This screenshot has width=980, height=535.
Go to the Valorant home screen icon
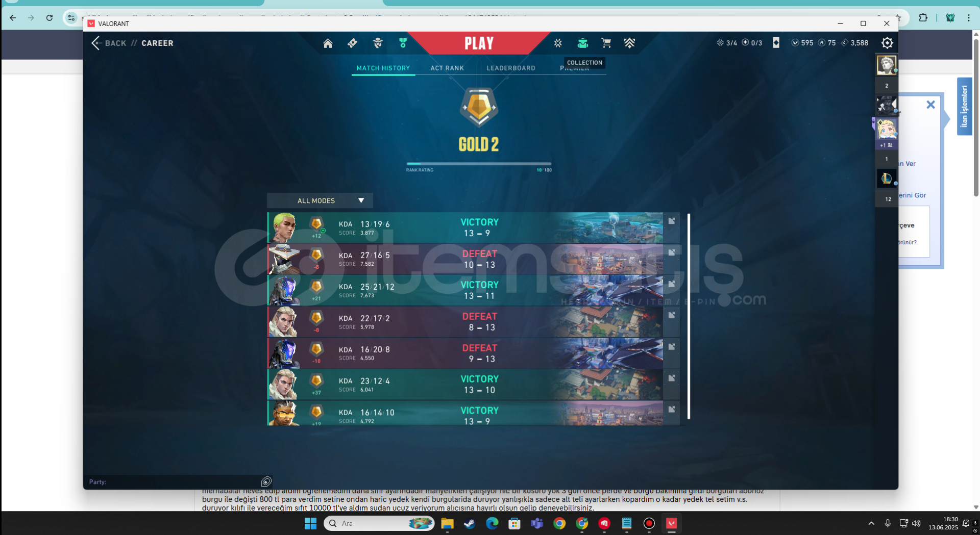click(x=328, y=43)
